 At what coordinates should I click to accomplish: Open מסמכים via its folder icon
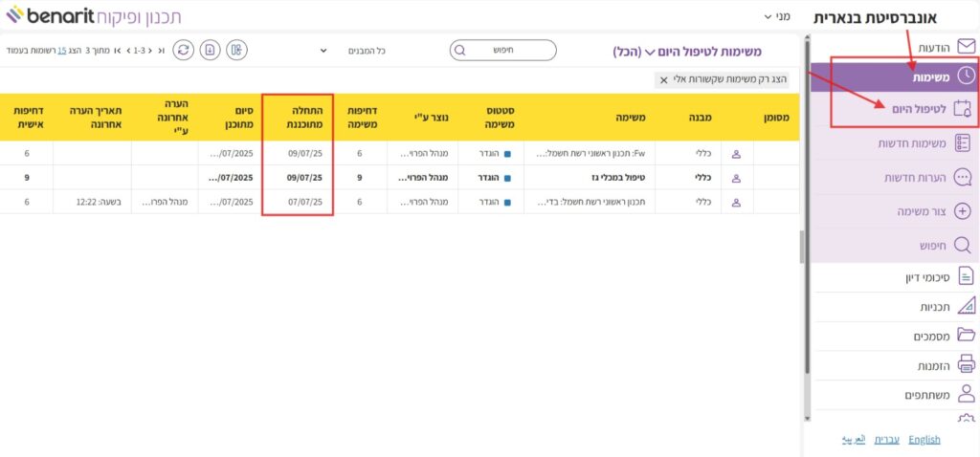pos(965,335)
